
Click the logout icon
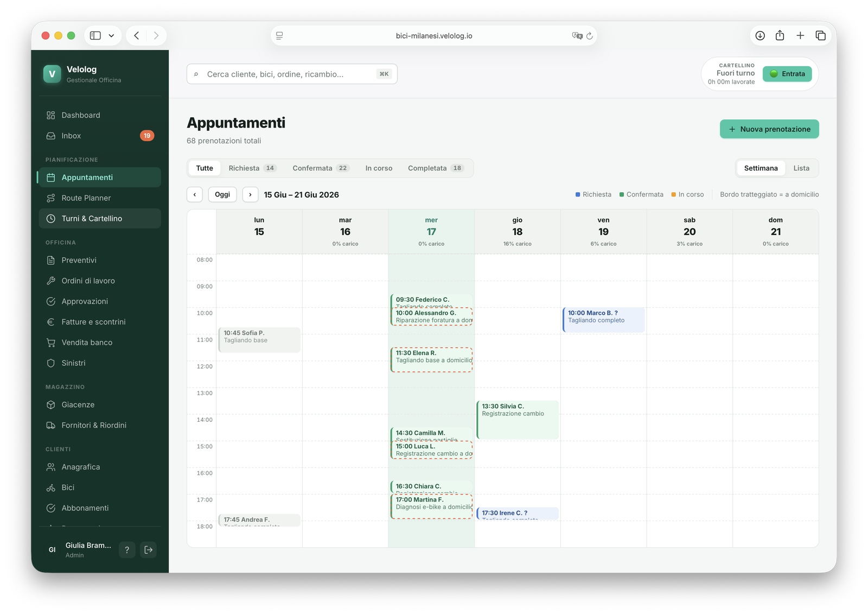pyautogui.click(x=149, y=550)
